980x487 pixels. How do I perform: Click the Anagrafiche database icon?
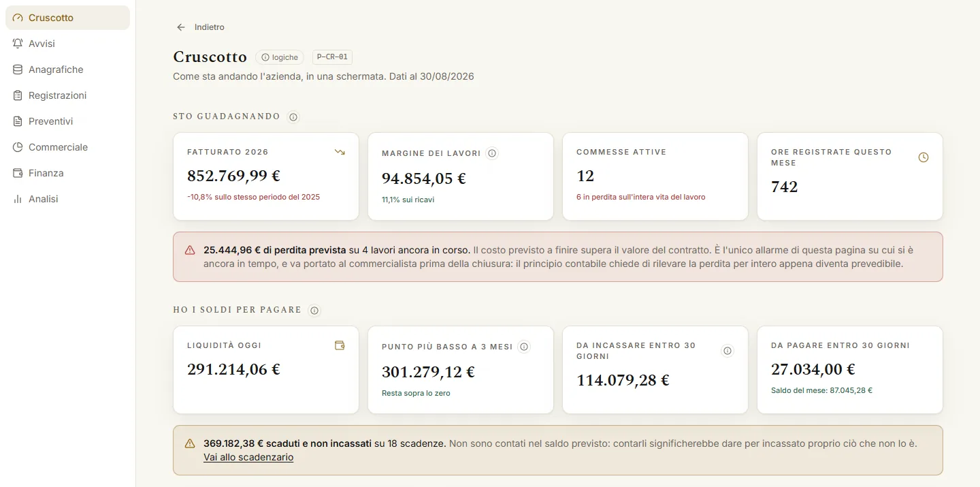[x=18, y=69]
